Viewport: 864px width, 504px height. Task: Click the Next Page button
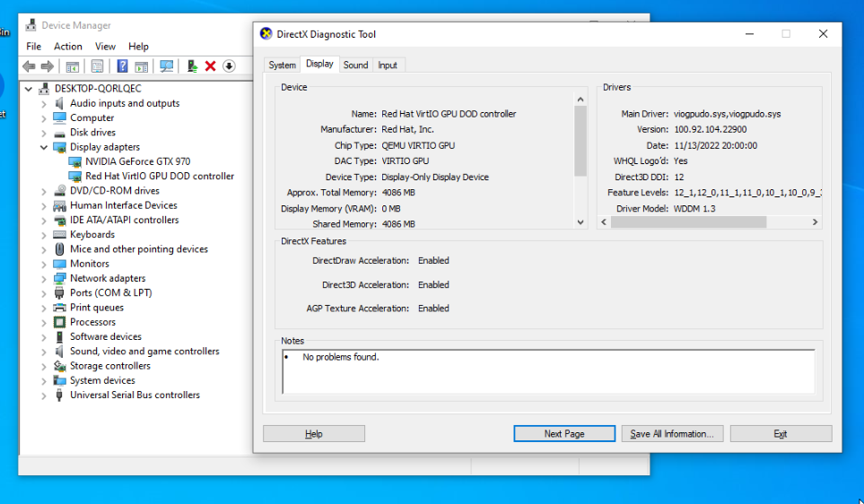point(564,434)
